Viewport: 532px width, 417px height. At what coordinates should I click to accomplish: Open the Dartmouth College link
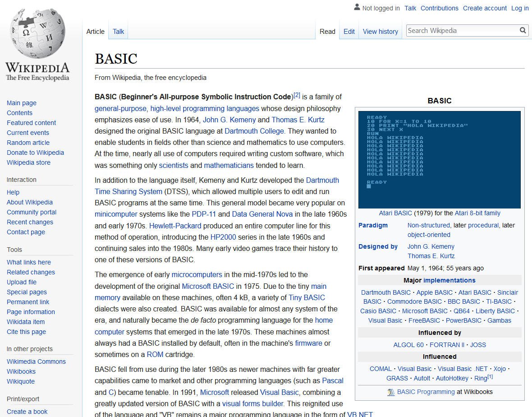pos(254,131)
